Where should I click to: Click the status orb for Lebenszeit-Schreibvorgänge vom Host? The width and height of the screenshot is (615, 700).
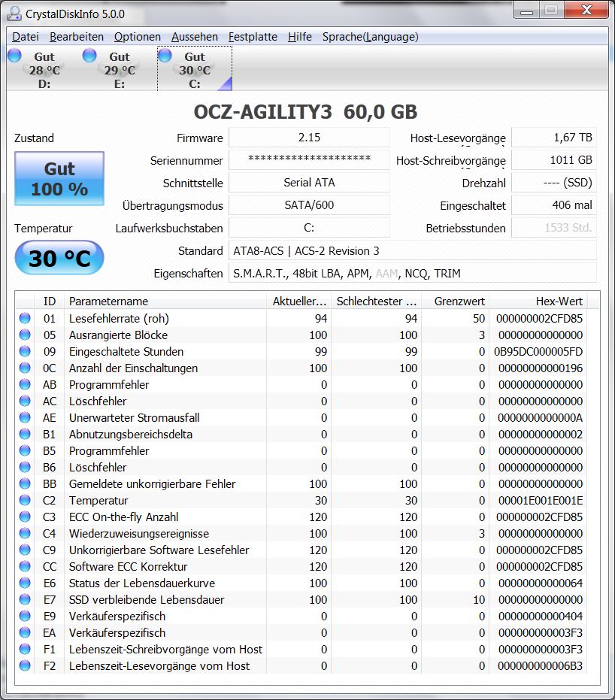(25, 649)
